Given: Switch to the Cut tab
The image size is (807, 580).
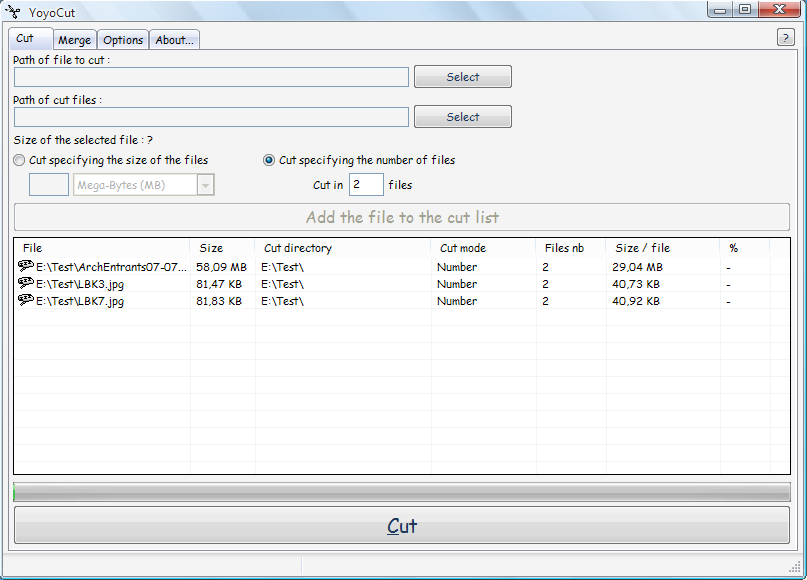Looking at the screenshot, I should pyautogui.click(x=30, y=39).
